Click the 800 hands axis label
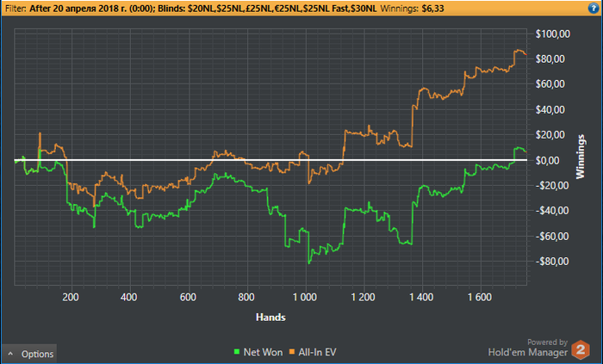Screen dimensions: 603x364 (246, 297)
